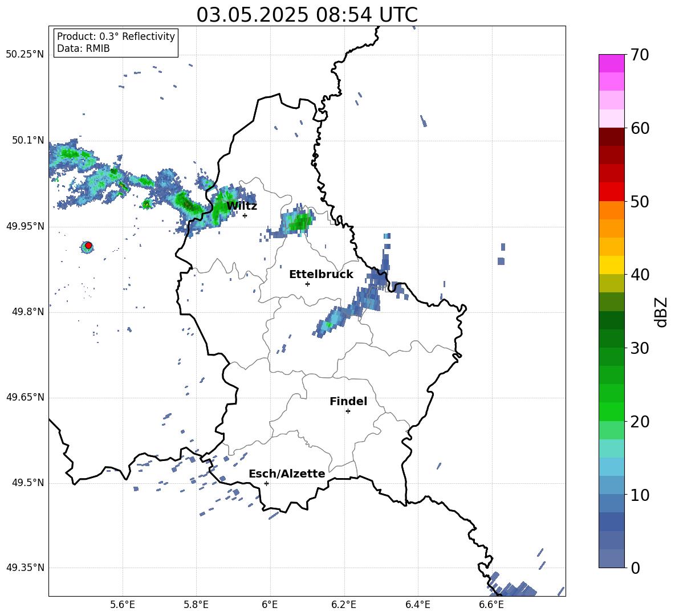Click the 30 colorbar tick label

640,348
